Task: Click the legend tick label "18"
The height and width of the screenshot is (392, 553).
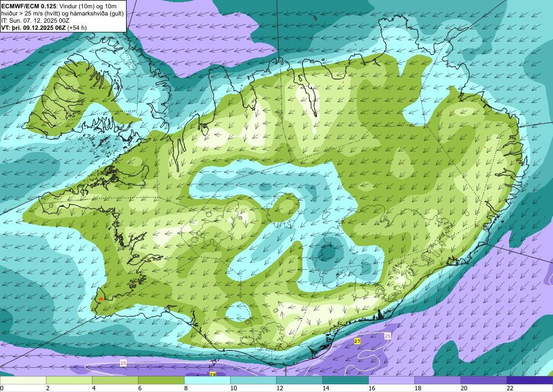Action: point(418,388)
